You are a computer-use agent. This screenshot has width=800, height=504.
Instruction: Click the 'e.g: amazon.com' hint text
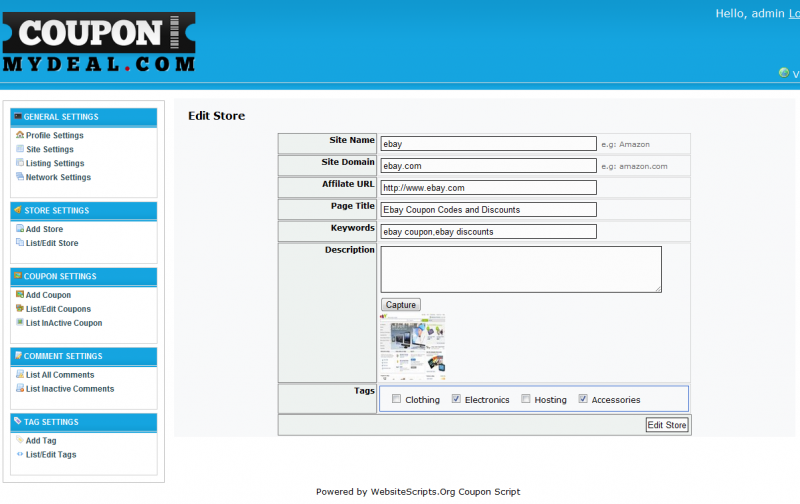coord(634,166)
